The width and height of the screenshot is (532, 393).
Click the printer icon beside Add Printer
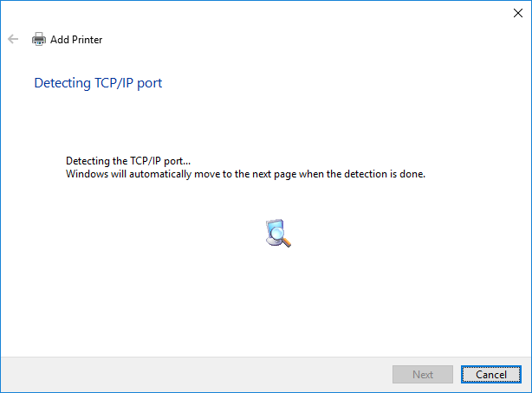pyautogui.click(x=39, y=39)
